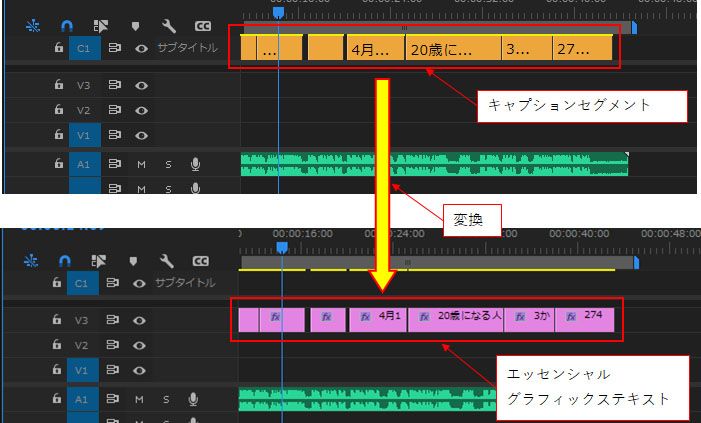Screen dimensions: 701x423
Task: Target track A1 in upper timeline
Action: click(x=84, y=164)
